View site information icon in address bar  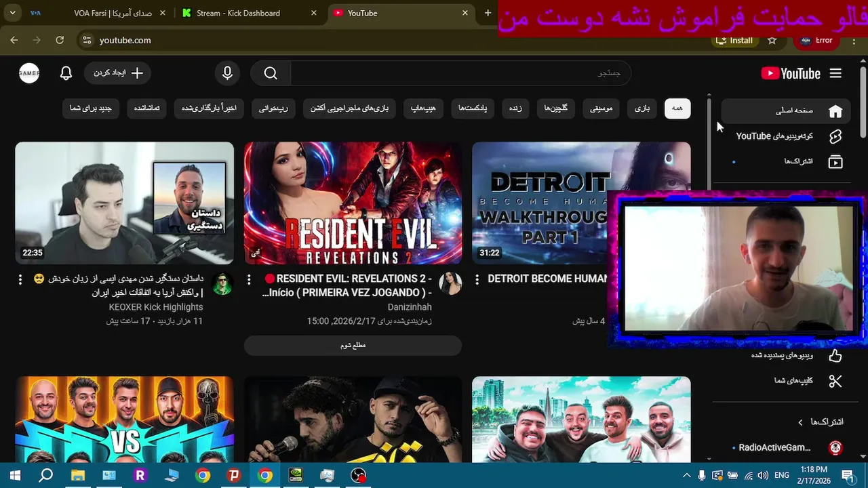(x=86, y=40)
